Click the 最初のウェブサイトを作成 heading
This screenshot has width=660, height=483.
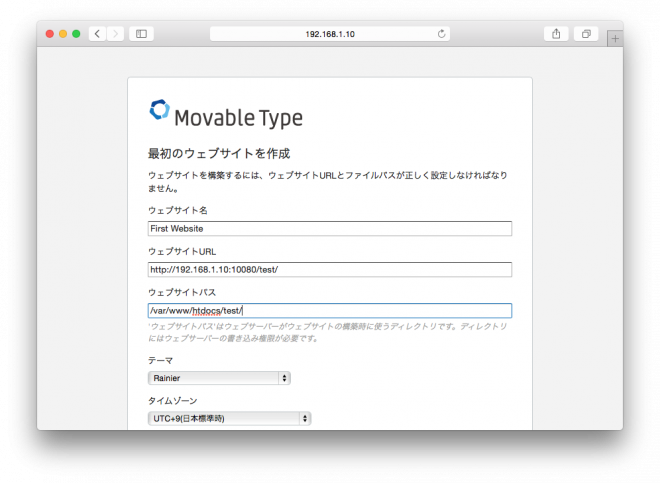click(x=219, y=154)
